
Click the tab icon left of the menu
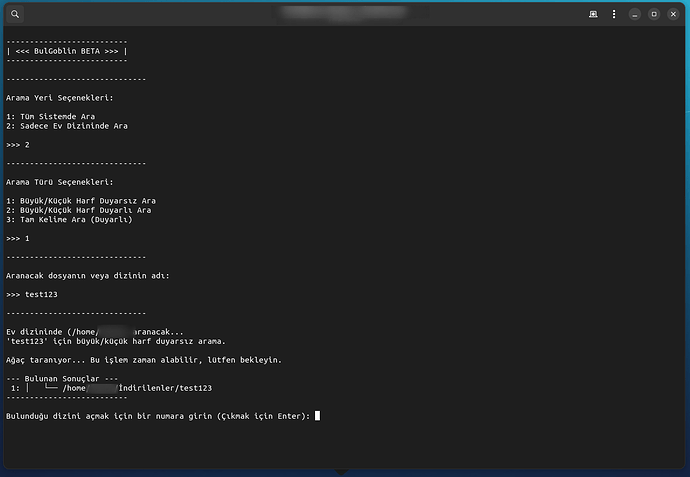(593, 14)
